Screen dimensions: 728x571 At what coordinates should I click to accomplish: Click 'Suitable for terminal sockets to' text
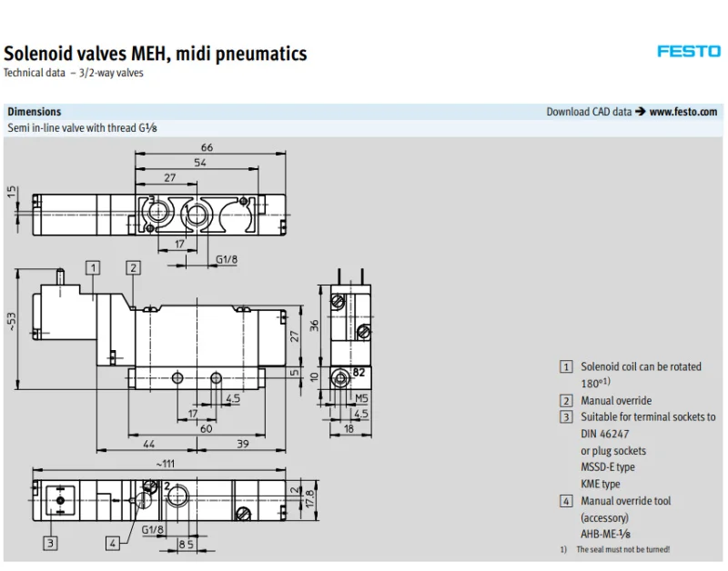click(648, 417)
